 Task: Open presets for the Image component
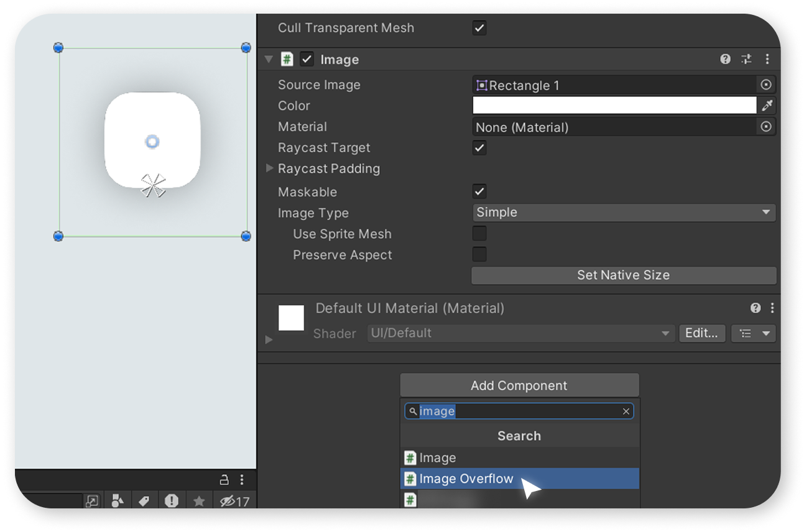[746, 59]
